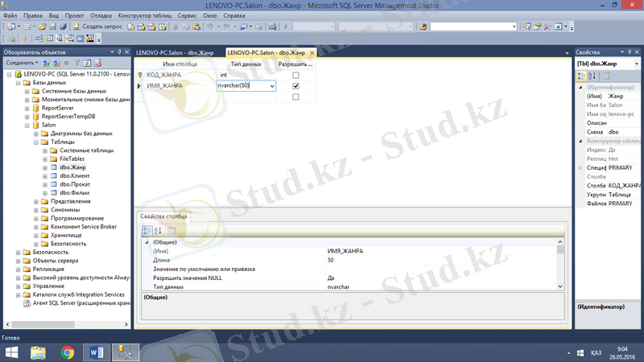Screen dimensions: 644x362
Task: Click the Object Explorer horizontal scrollbar right arrow
Action: 126,324
